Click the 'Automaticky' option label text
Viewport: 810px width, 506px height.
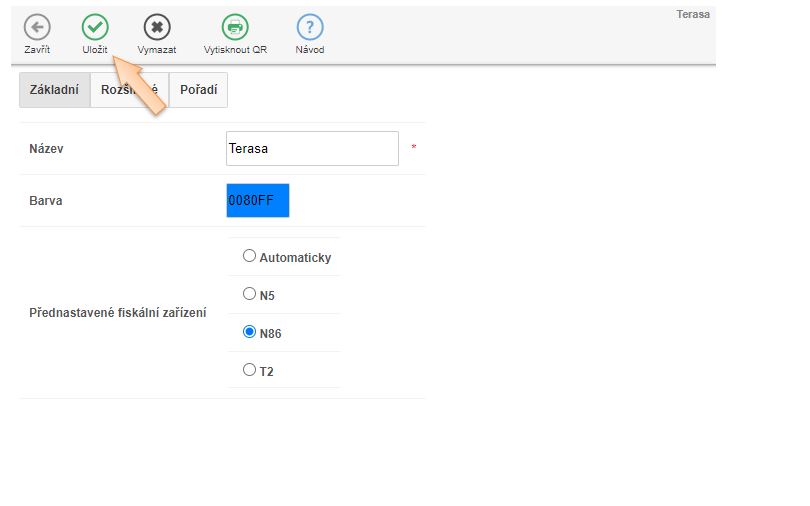(295, 258)
